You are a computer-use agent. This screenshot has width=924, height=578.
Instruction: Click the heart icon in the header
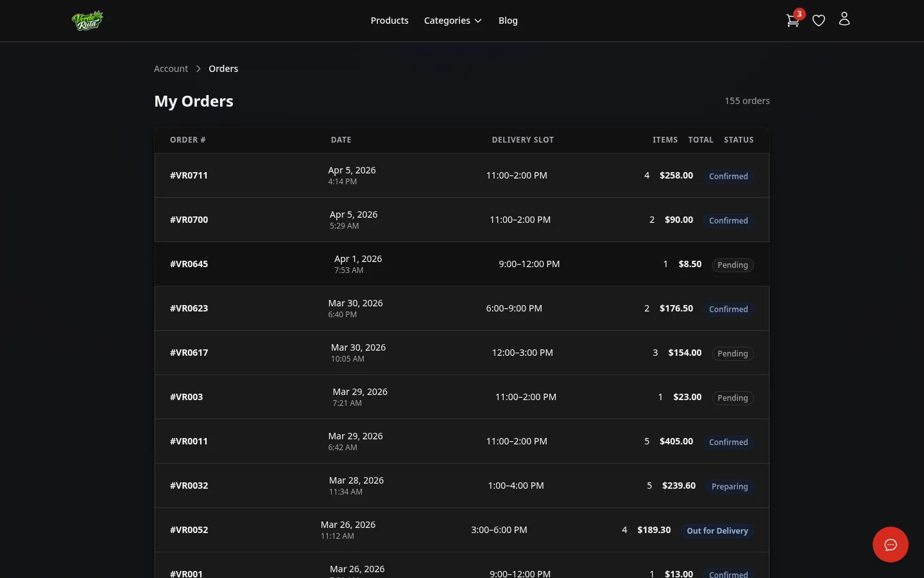pyautogui.click(x=819, y=20)
